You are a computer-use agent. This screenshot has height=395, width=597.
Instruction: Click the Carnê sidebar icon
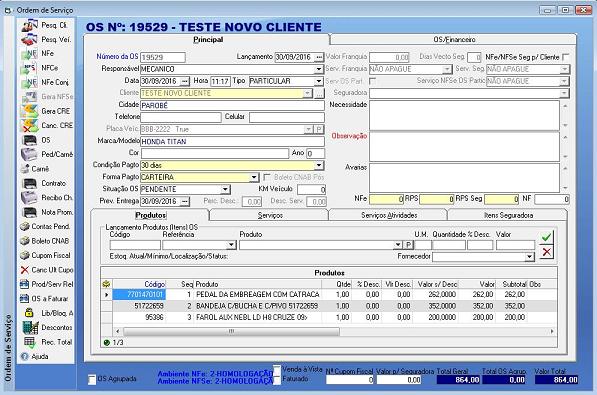(x=25, y=169)
